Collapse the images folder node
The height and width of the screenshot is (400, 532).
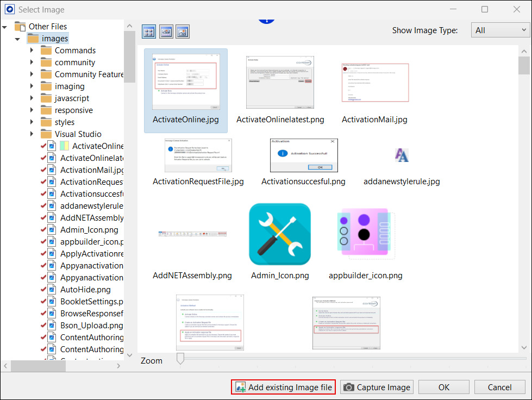pos(17,39)
